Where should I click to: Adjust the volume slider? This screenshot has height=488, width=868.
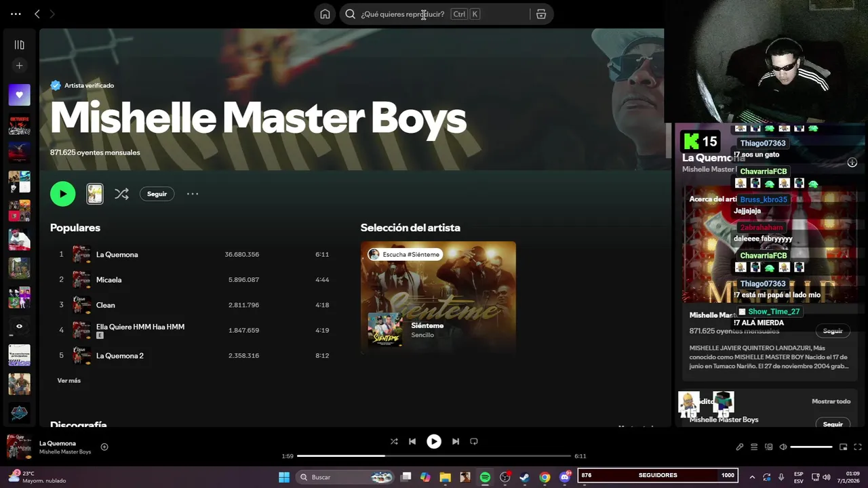click(x=811, y=447)
